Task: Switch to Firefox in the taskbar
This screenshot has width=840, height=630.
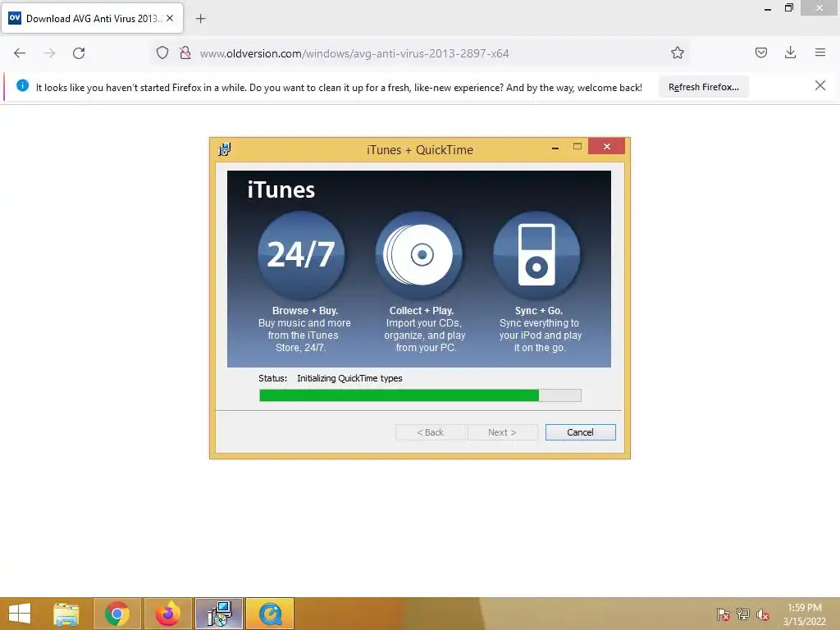Action: point(167,614)
